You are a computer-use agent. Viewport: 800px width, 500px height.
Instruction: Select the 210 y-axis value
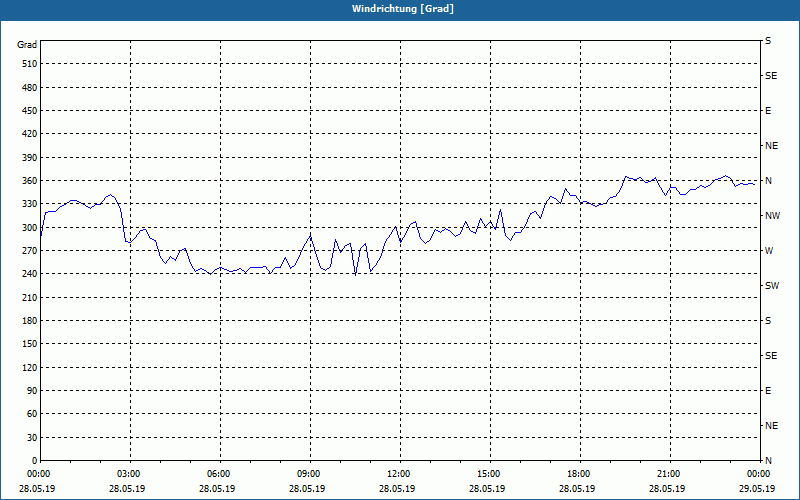pos(30,297)
